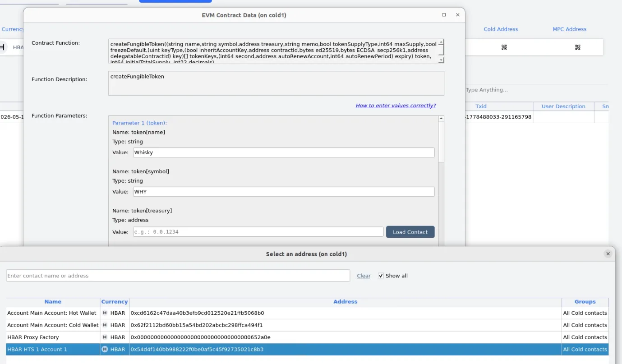
Task: Click the token[treasury] address field
Action: (258, 232)
